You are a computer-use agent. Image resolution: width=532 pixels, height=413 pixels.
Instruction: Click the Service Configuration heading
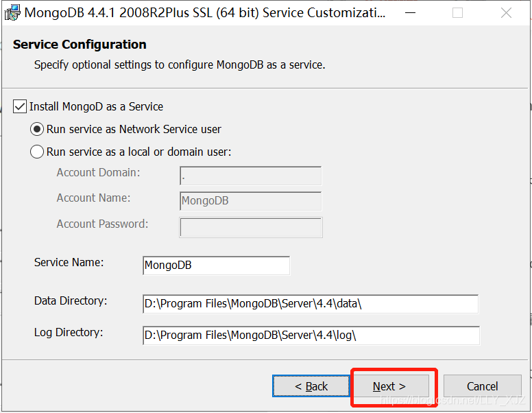click(80, 45)
